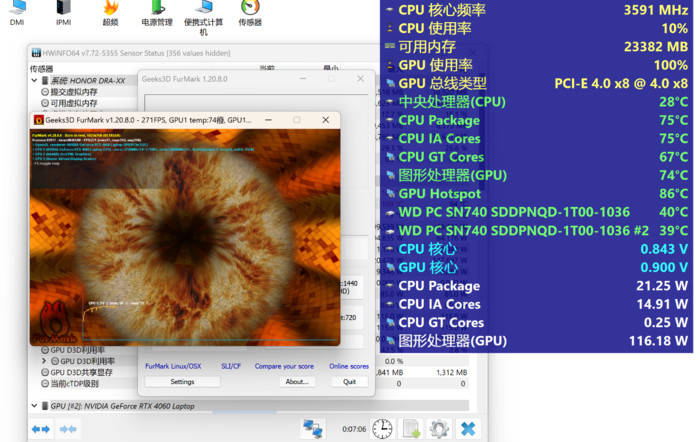The image size is (700, 442).
Task: Click OSD row CPU GT Cores 0.25 W
Action: click(537, 322)
